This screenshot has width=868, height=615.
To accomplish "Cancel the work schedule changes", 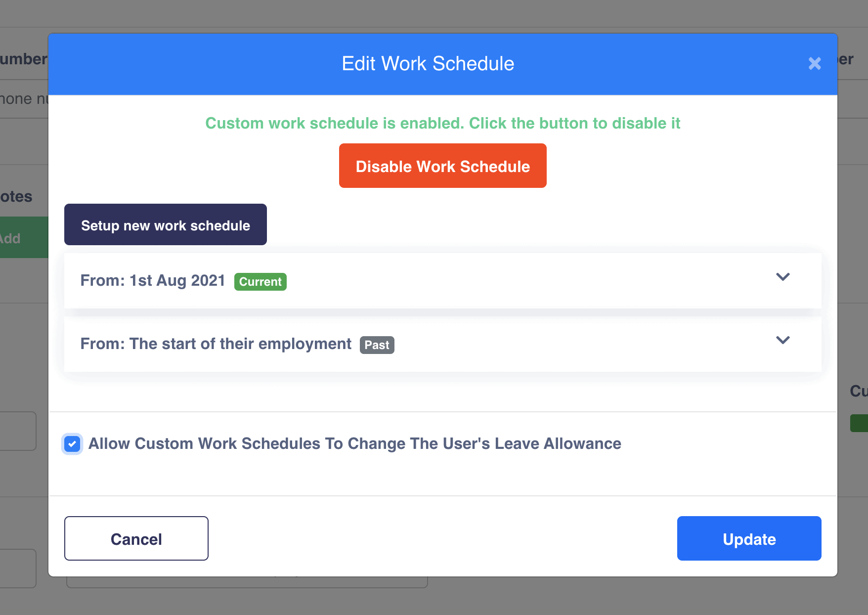I will 136,538.
